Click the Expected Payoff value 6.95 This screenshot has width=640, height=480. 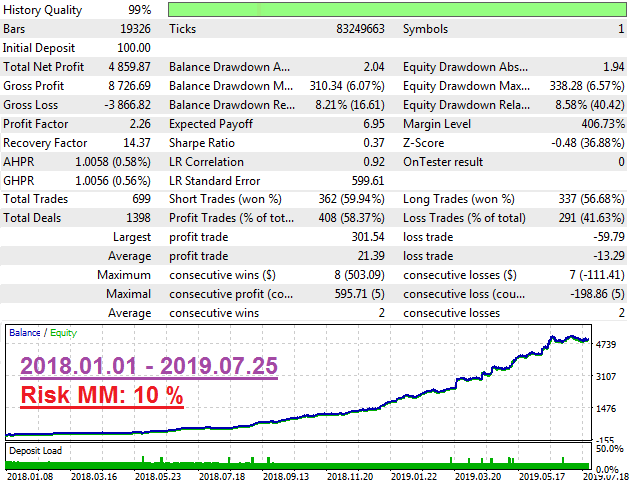pyautogui.click(x=374, y=124)
